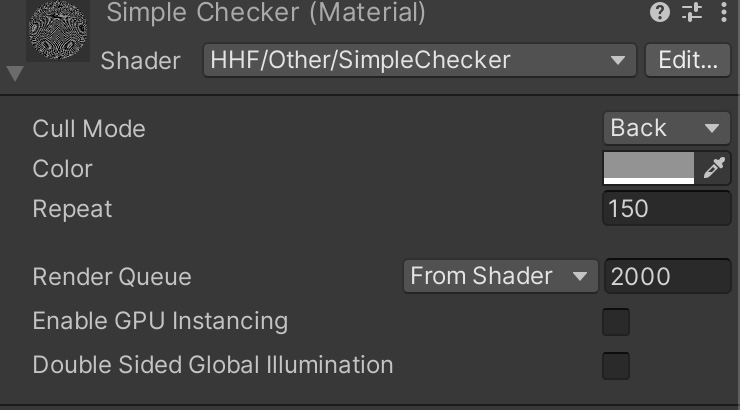Enable GPU Instancing checkbox
Screen dimensions: 740x410
click(x=616, y=322)
